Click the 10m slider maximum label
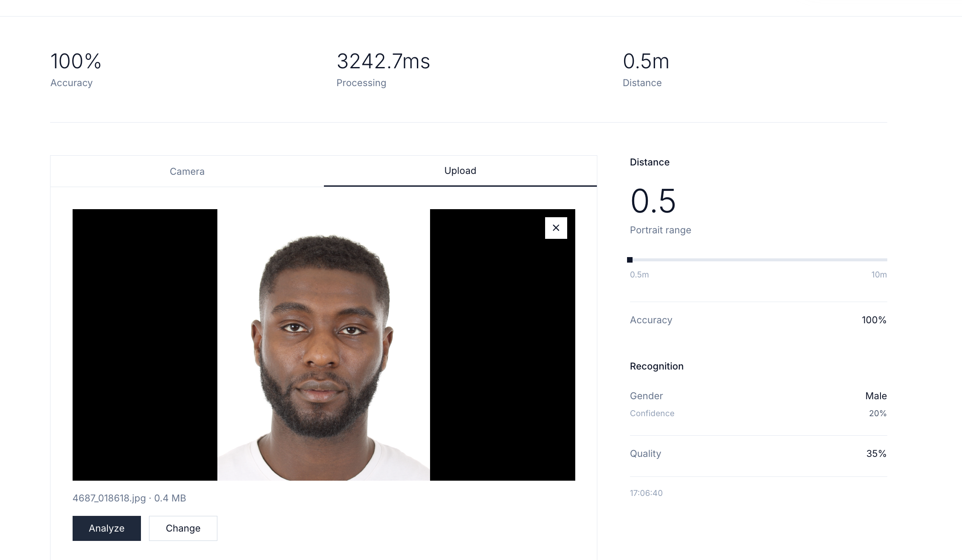The width and height of the screenshot is (962, 560). (x=879, y=274)
